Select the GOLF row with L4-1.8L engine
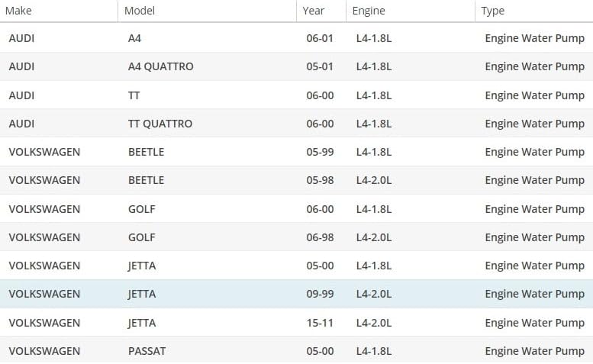The image size is (593, 364). pos(296,208)
